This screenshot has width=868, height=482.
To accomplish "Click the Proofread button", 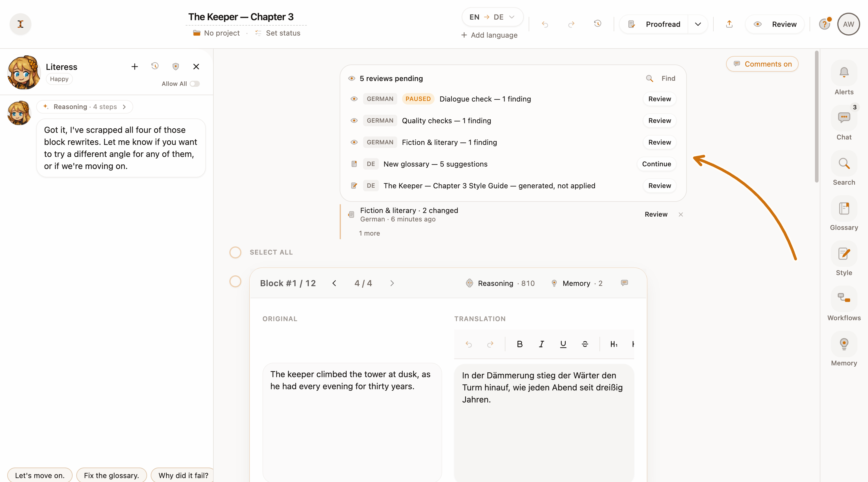I will pos(654,24).
